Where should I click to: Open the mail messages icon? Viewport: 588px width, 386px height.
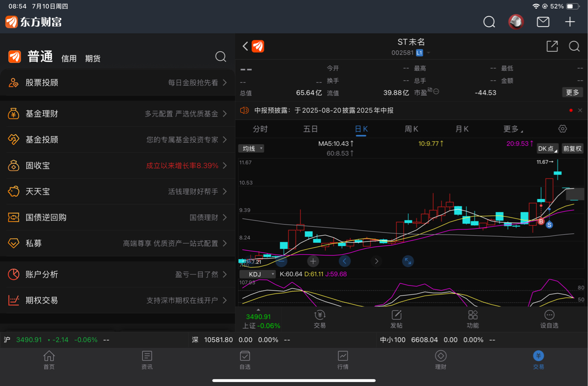coord(543,22)
